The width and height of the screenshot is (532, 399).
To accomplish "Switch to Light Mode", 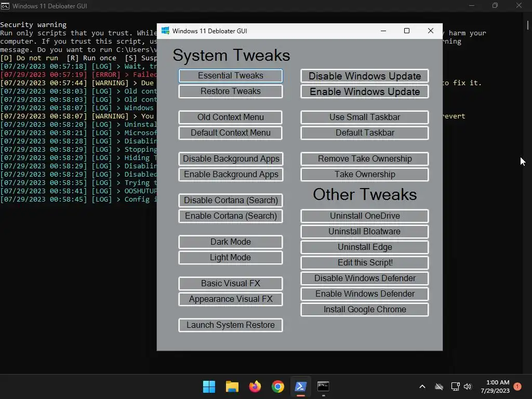I will (231, 258).
